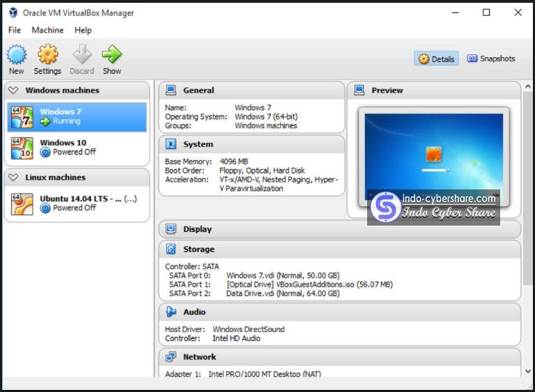Screen dimensions: 535x392
Task: Click the Discard arrow icon
Action: click(82, 54)
